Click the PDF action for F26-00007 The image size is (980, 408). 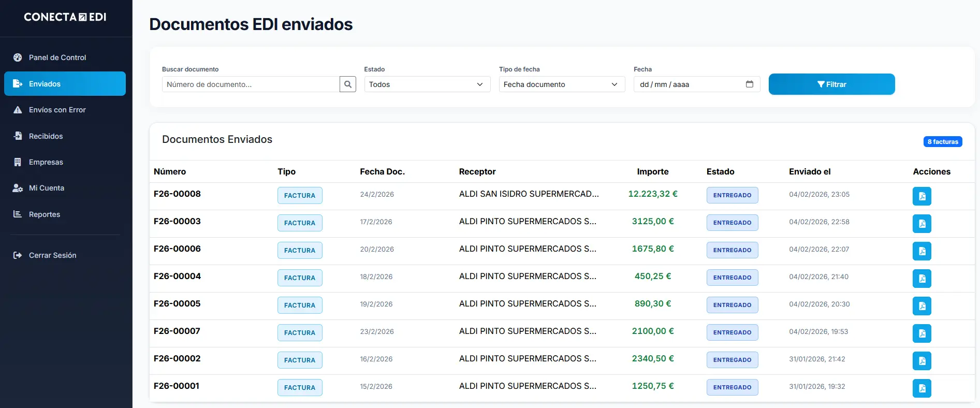coord(922,333)
